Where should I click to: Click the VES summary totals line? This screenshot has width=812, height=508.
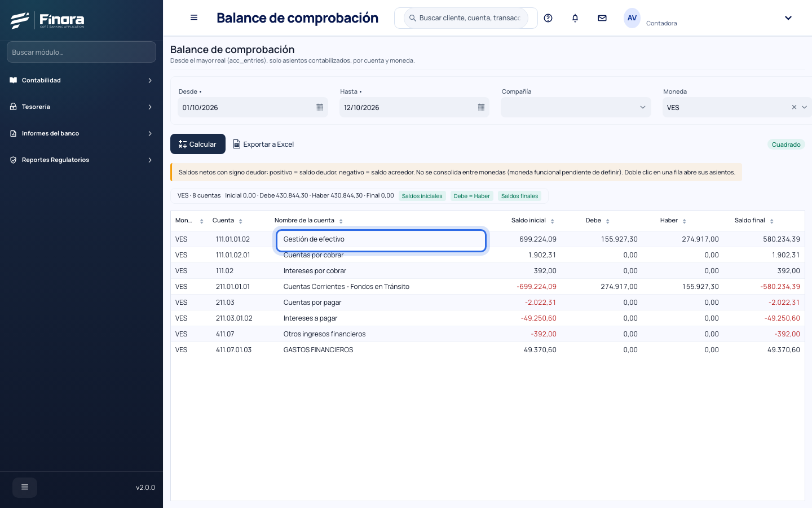(285, 196)
